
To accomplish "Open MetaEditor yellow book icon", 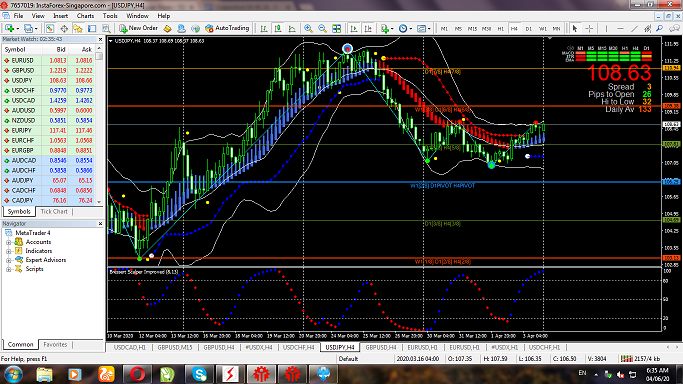I will (167, 28).
